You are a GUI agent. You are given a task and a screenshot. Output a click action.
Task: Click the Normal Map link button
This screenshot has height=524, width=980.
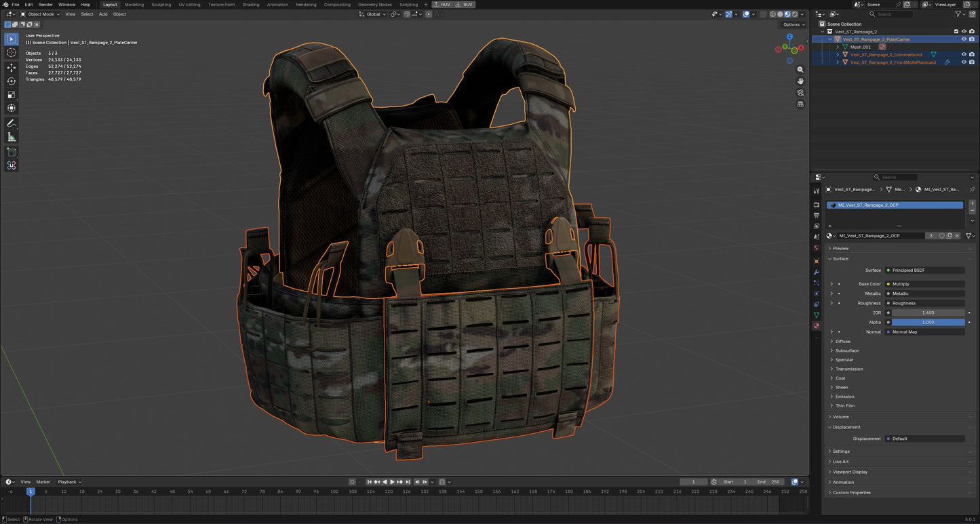(925, 331)
